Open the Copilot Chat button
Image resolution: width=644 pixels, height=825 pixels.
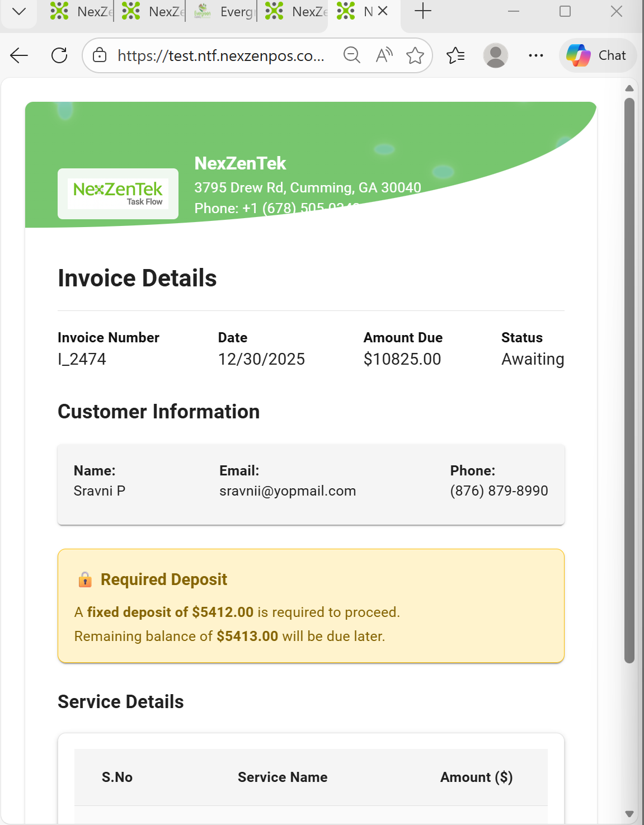[597, 55]
